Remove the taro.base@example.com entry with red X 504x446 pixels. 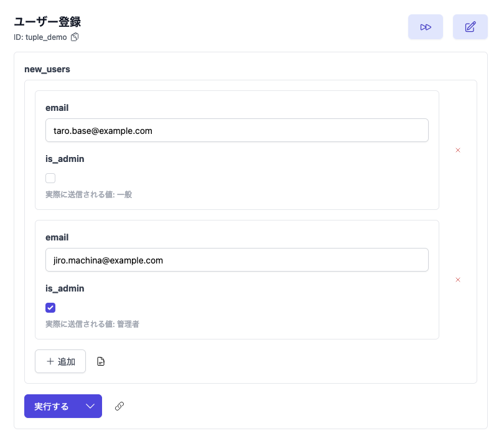tap(458, 150)
